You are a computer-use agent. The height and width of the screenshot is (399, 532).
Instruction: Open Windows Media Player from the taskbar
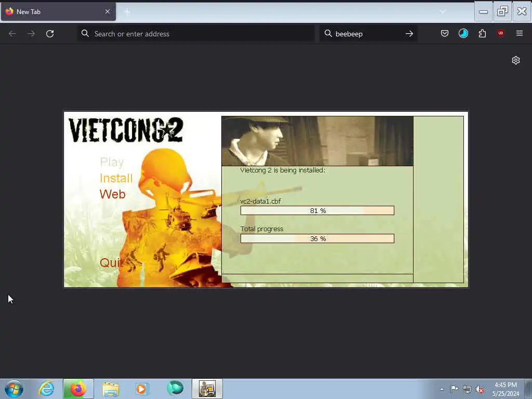(x=141, y=389)
